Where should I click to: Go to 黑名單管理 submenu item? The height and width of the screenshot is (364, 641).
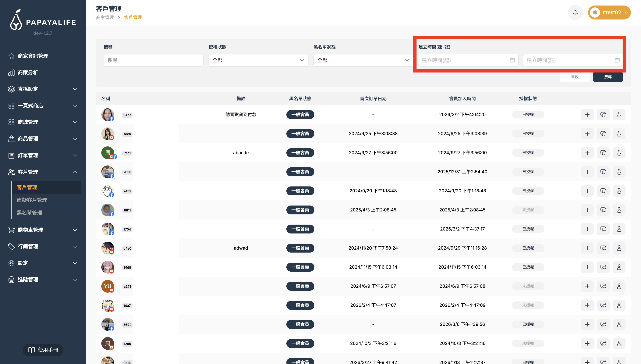coord(29,213)
